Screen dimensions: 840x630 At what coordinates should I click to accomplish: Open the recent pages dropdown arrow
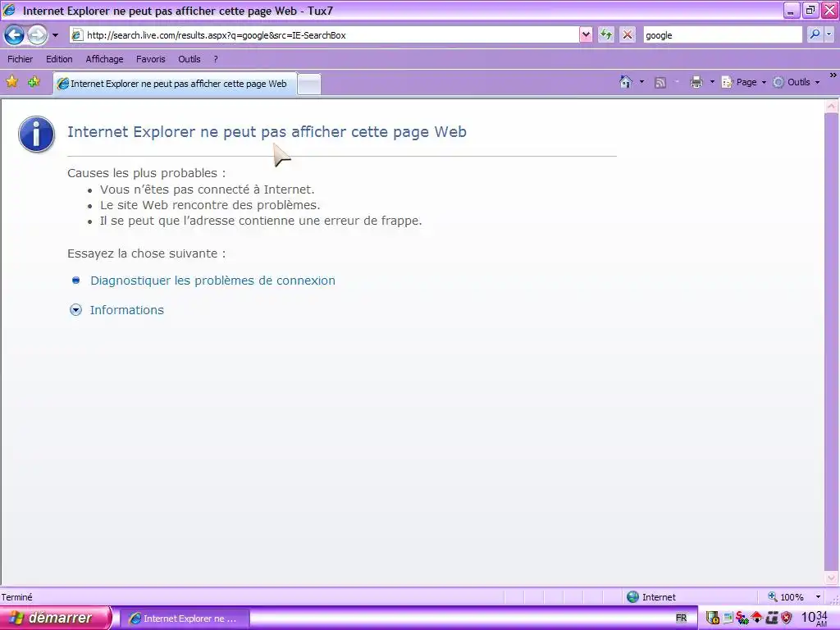click(x=55, y=35)
